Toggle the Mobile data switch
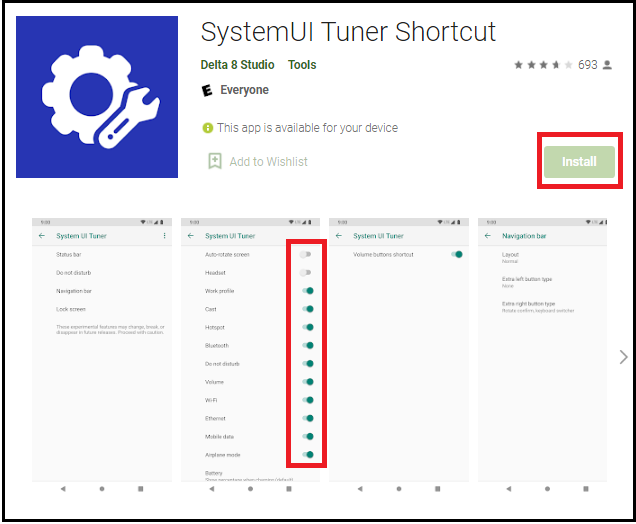636x524 pixels. [x=308, y=437]
